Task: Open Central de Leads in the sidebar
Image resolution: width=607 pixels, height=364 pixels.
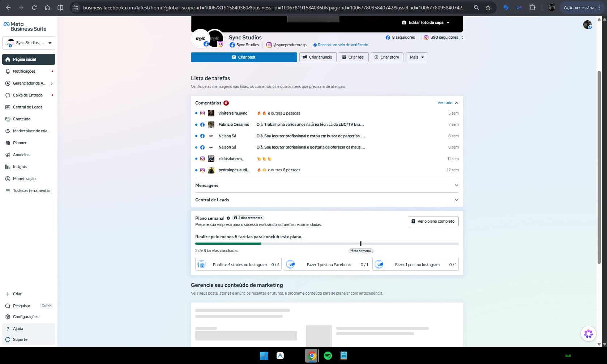Action: 29,107
